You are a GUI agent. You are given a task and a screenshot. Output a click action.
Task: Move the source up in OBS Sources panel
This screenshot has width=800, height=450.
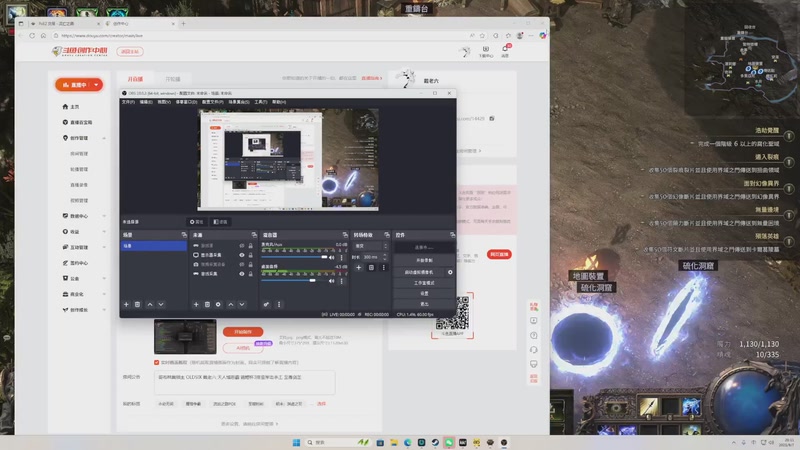pyautogui.click(x=231, y=305)
